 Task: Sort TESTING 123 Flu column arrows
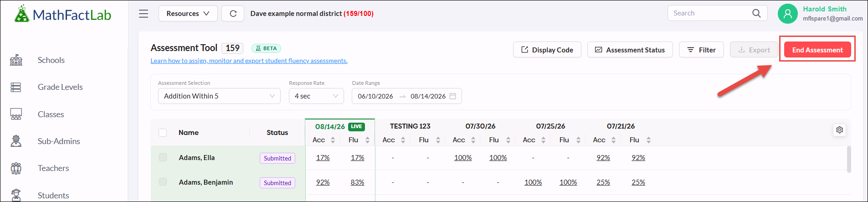tap(438, 140)
